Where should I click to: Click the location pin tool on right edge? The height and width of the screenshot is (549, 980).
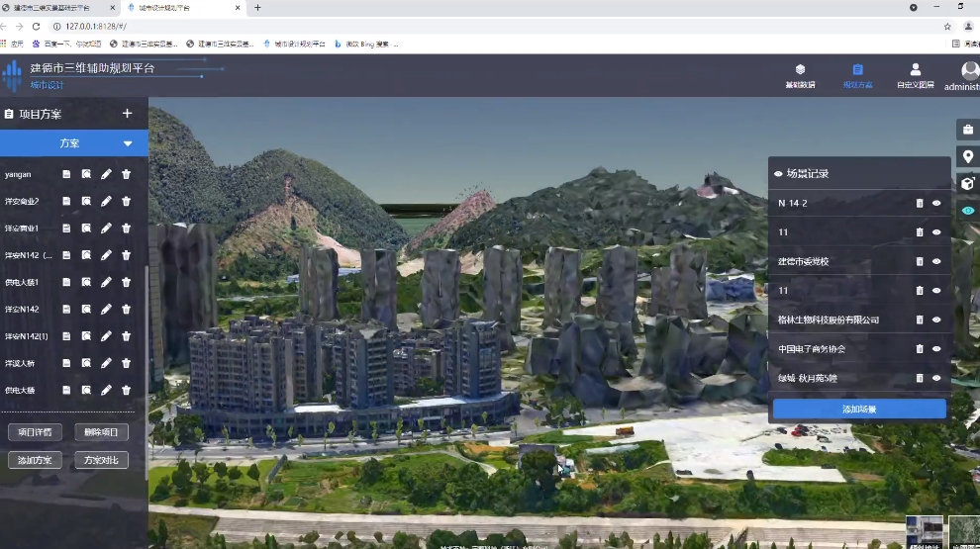(968, 156)
